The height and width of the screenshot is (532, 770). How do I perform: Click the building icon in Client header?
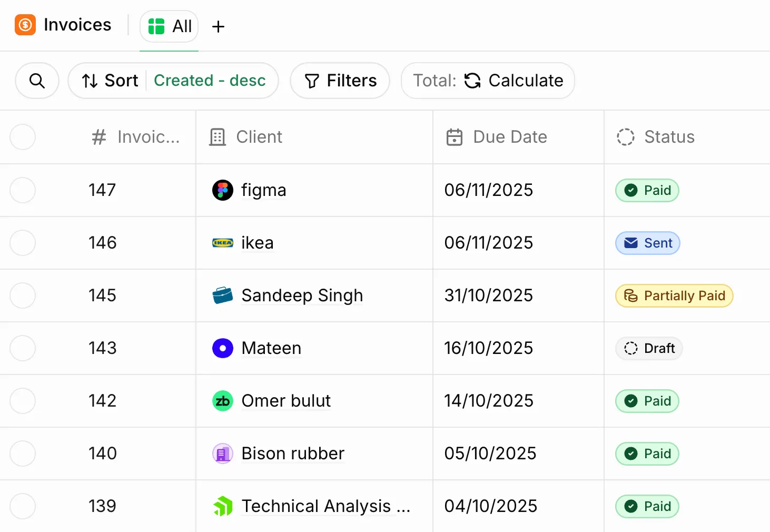pyautogui.click(x=218, y=137)
